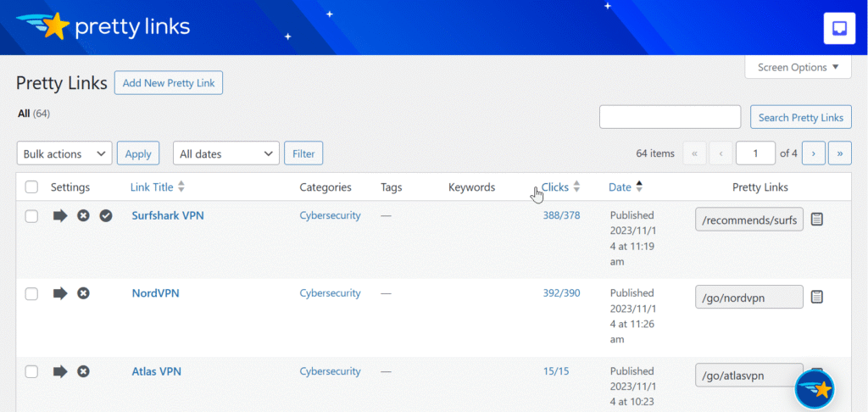Click the Pretty Links logo
The height and width of the screenshot is (412, 868).
(103, 26)
